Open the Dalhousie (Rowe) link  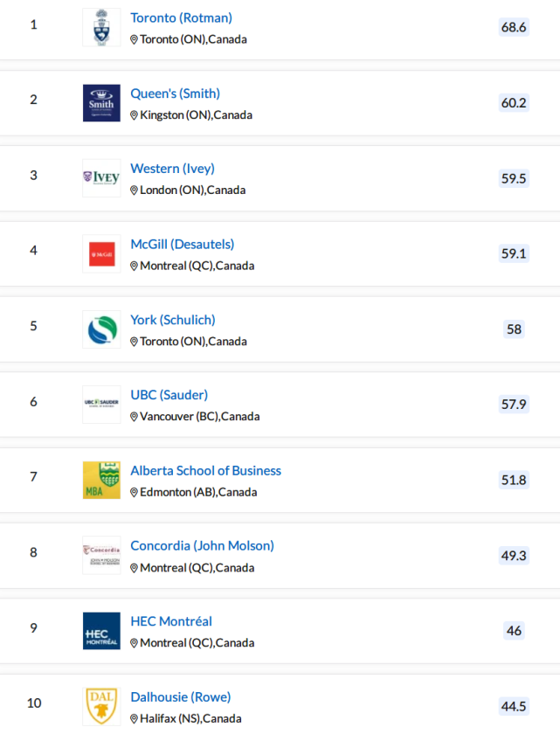tap(181, 697)
